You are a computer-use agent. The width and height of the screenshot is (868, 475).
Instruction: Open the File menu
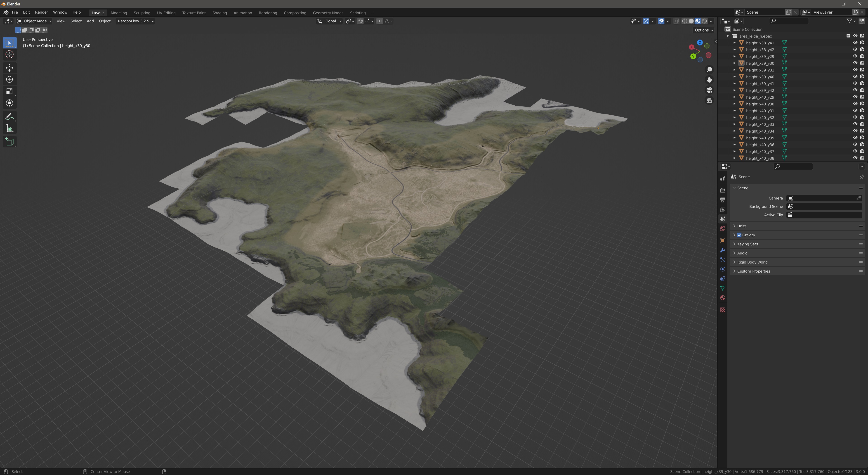[15, 12]
